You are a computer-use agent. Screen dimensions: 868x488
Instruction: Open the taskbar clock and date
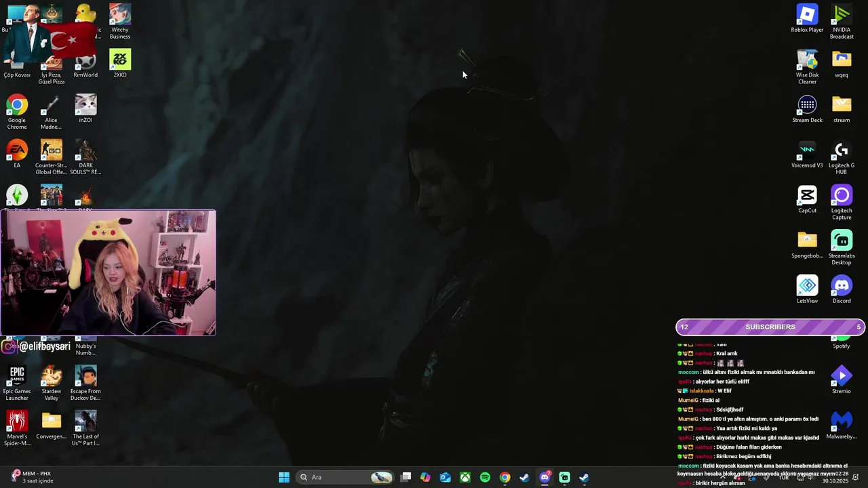click(x=835, y=477)
